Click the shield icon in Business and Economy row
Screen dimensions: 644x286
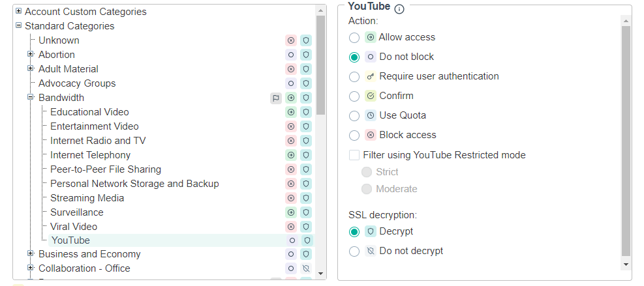pyautogui.click(x=305, y=255)
